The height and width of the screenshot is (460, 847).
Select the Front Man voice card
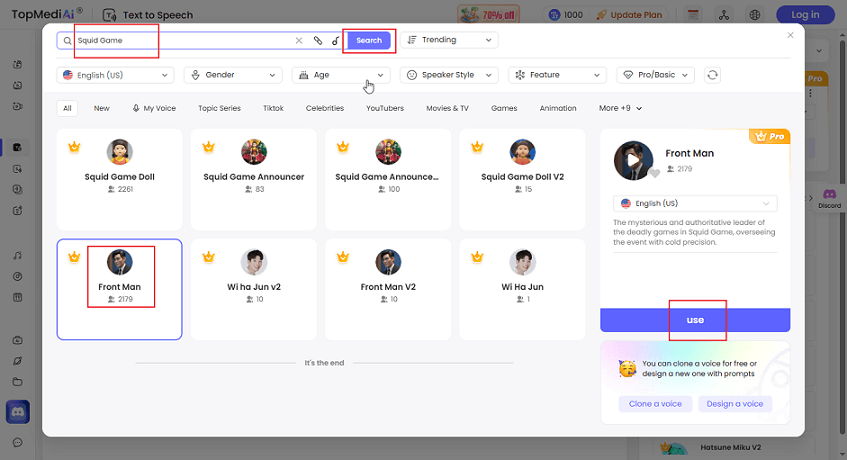(x=119, y=289)
